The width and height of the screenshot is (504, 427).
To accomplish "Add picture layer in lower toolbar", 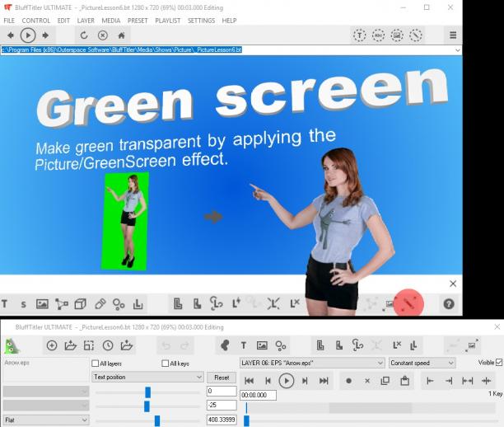I will tap(262, 345).
